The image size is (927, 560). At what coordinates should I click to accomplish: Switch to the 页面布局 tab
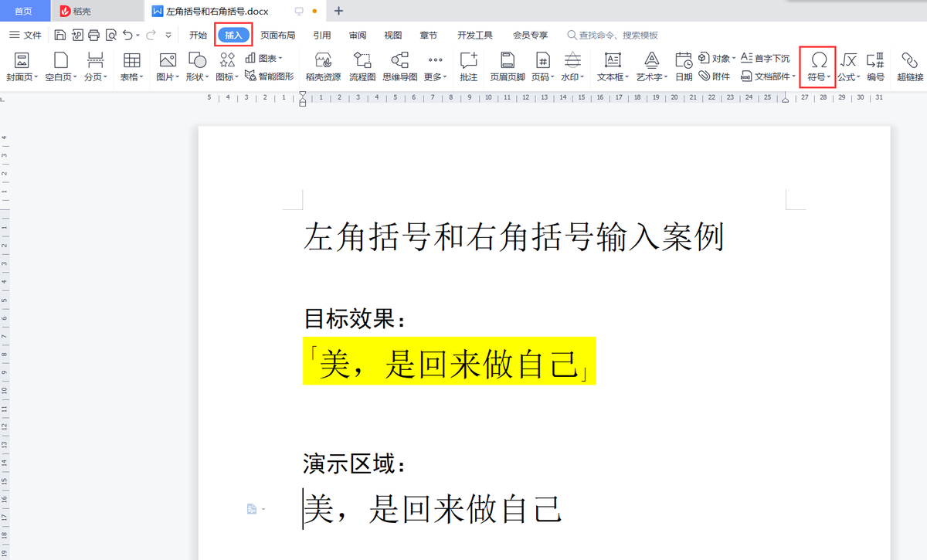click(x=277, y=35)
